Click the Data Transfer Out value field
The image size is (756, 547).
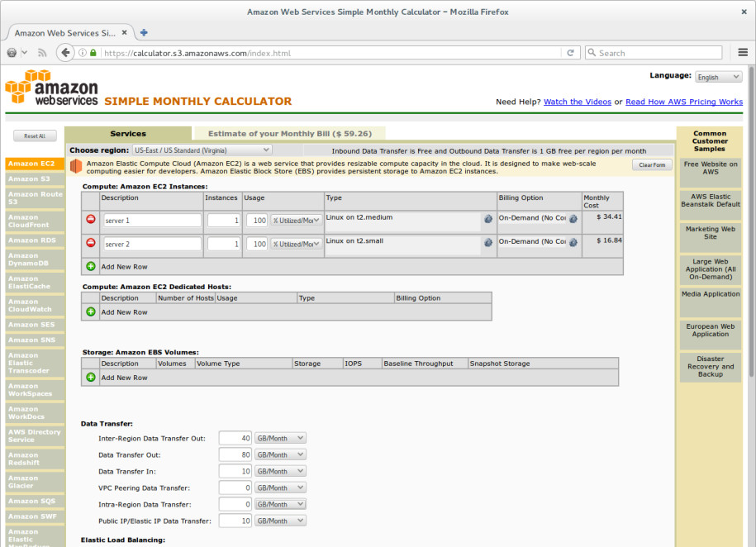click(235, 454)
